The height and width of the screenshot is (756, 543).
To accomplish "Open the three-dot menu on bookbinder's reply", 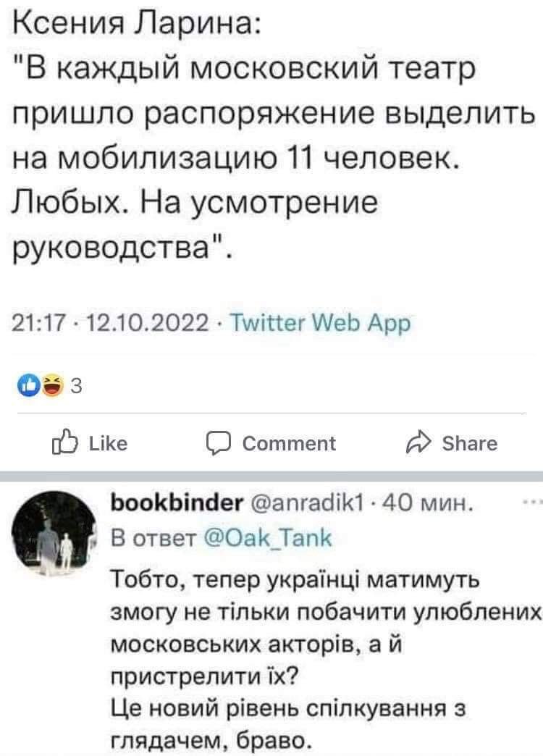I will (534, 503).
